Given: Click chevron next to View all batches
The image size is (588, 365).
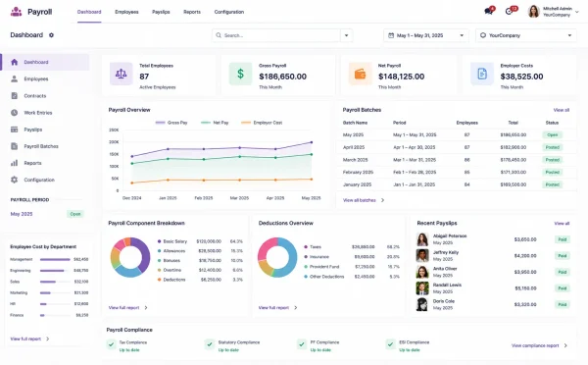Looking at the screenshot, I should click(382, 200).
